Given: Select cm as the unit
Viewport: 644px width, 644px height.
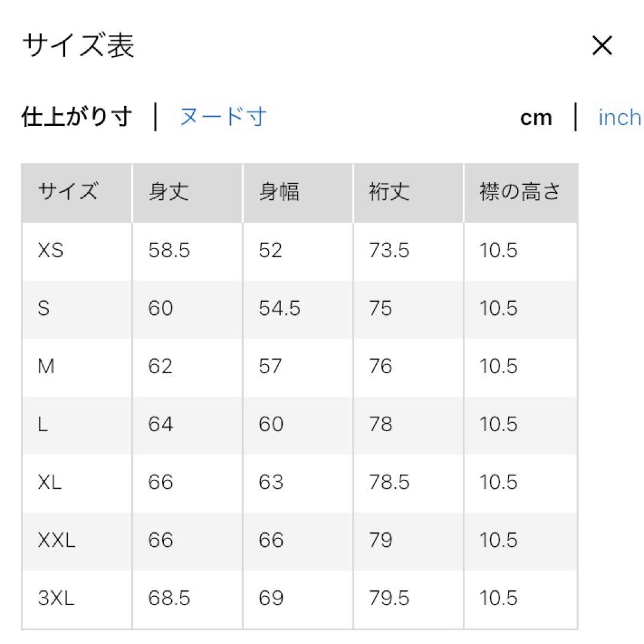Looking at the screenshot, I should pyautogui.click(x=536, y=118).
